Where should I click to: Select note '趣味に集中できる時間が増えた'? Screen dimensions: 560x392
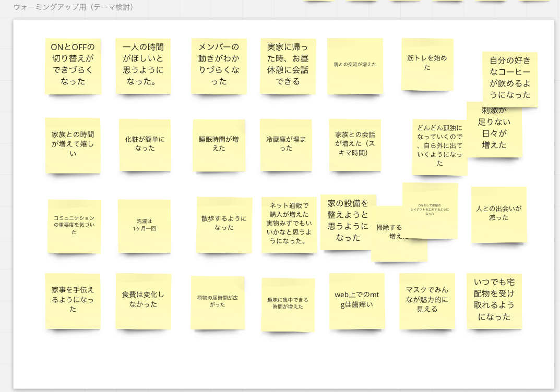click(288, 305)
